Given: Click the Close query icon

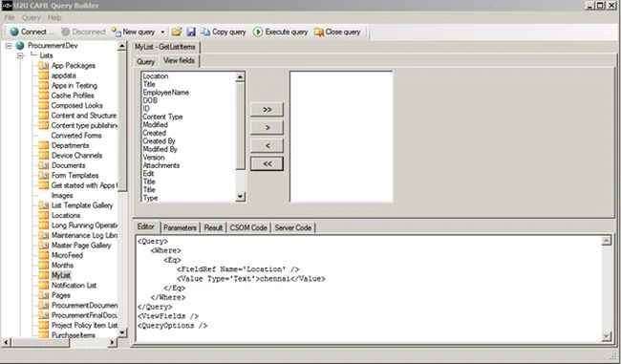Looking at the screenshot, I should pyautogui.click(x=319, y=32).
